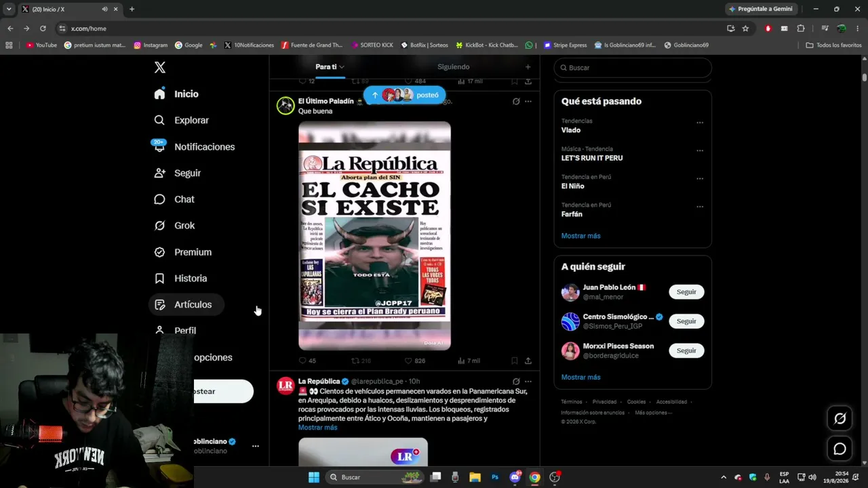Click the X logo in the sidebar

(160, 67)
